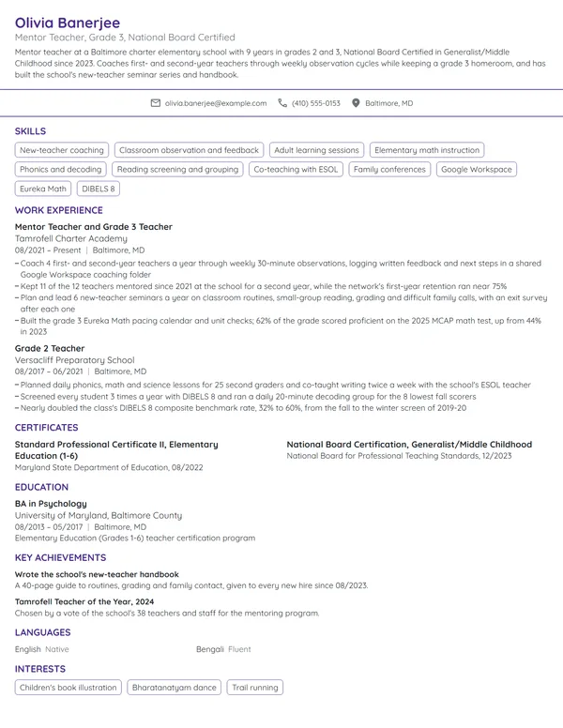Open the olivia.banerjee@example.com email address
The width and height of the screenshot is (563, 728).
tap(216, 103)
